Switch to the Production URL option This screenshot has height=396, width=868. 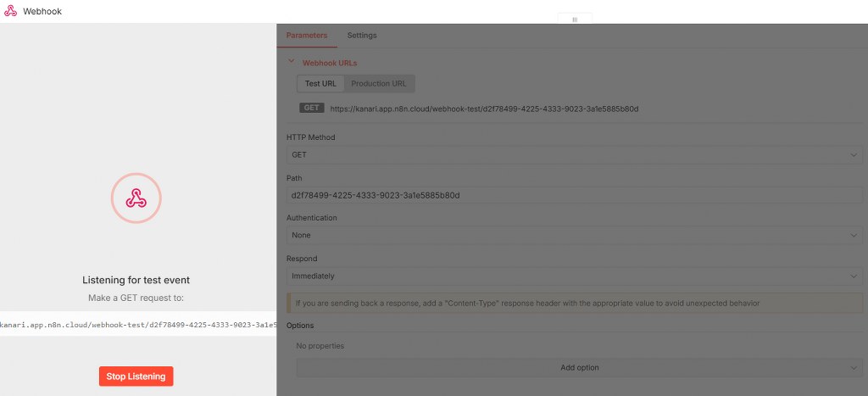[379, 84]
